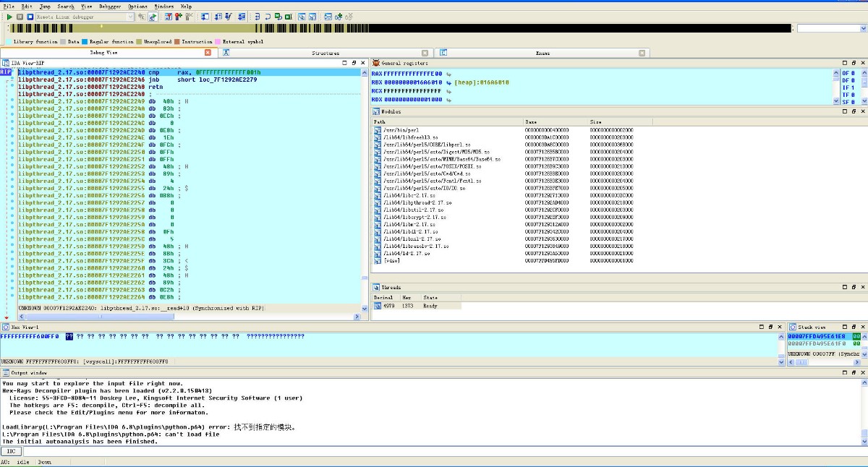This screenshot has height=467, width=868.
Task: Toggle the OF flag value
Action: pyautogui.click(x=853, y=73)
